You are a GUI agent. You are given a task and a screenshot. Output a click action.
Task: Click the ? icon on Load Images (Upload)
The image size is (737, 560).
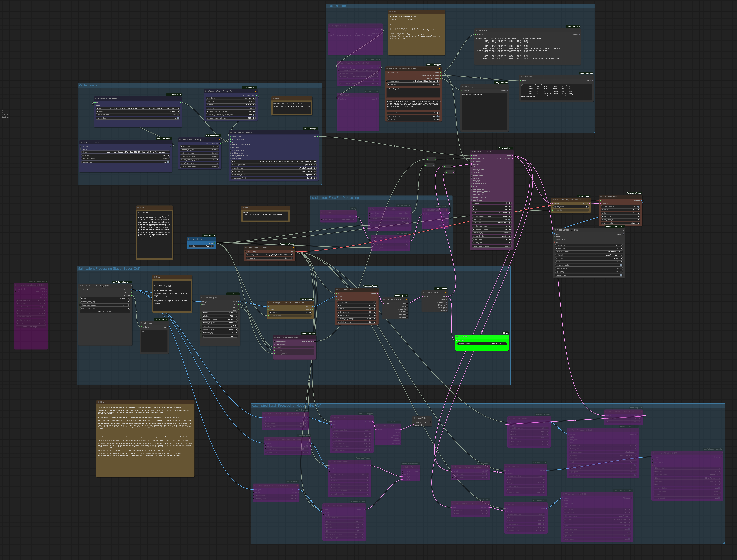[131, 286]
